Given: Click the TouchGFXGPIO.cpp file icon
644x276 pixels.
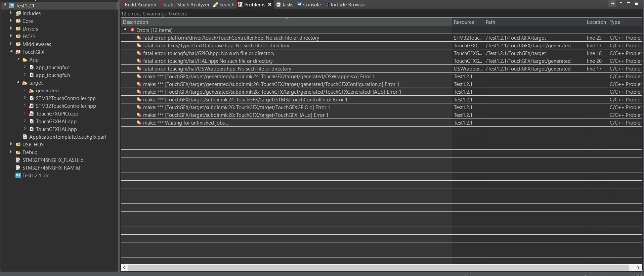Looking at the screenshot, I should coord(31,113).
